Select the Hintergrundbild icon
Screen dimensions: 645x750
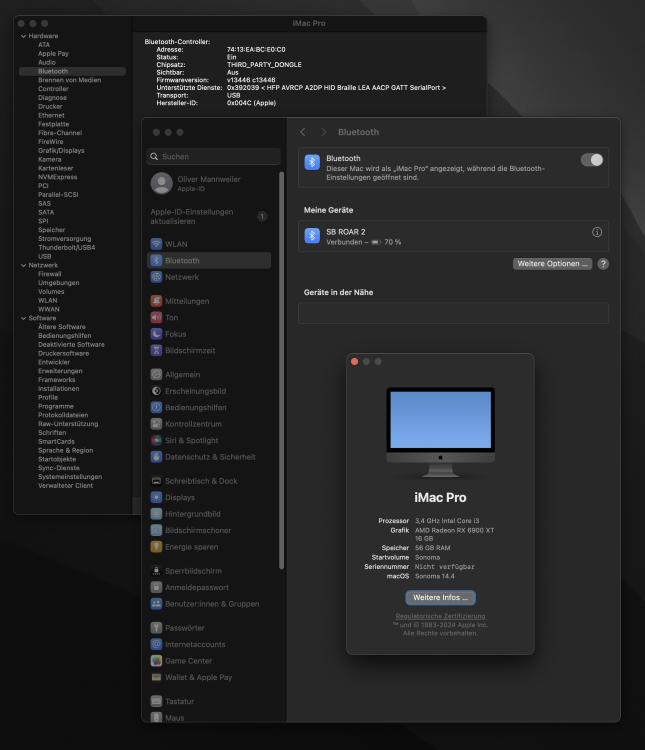[x=156, y=514]
